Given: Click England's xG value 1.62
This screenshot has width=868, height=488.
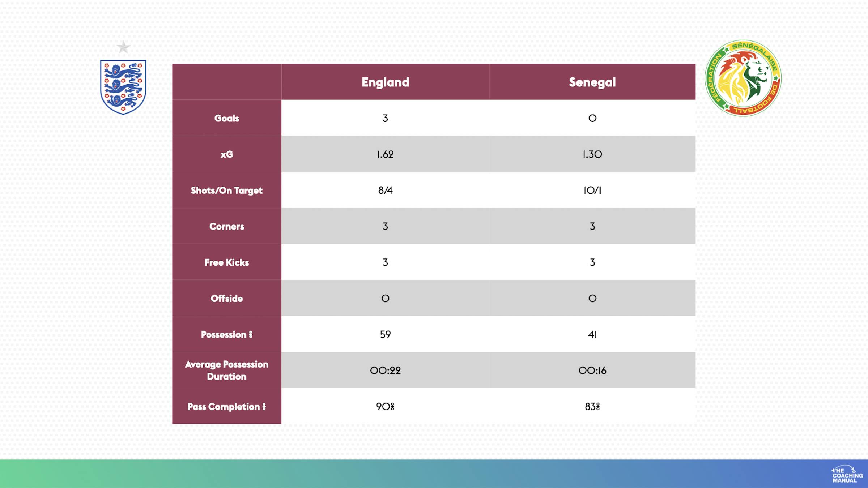Looking at the screenshot, I should [x=385, y=154].
